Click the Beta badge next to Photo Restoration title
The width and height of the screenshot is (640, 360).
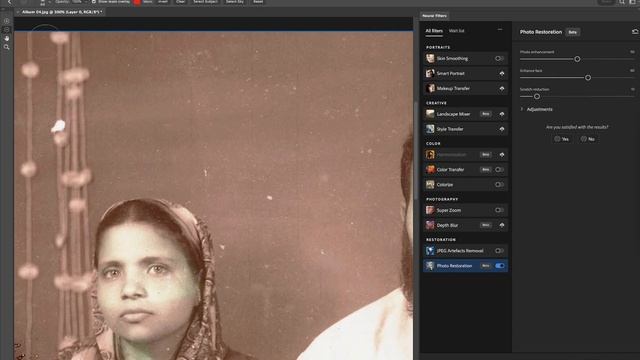(573, 32)
